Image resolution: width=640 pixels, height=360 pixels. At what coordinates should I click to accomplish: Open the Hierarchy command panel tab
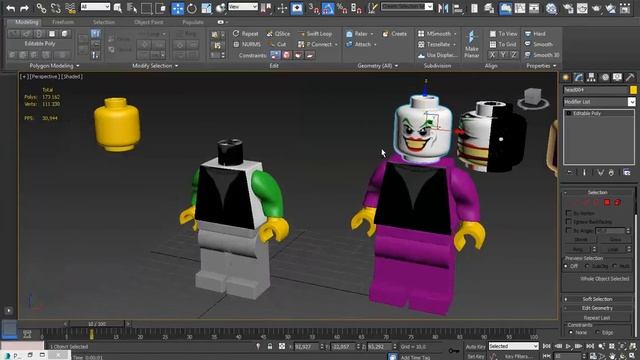[x=591, y=77]
